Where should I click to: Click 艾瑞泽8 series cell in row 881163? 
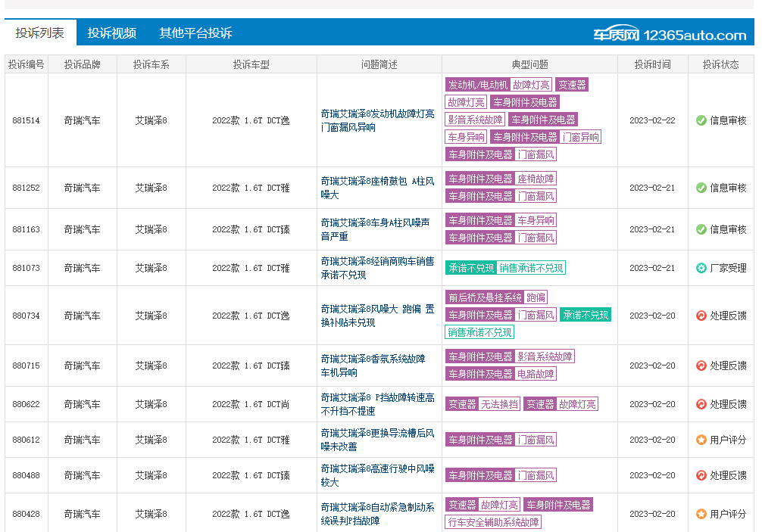151,229
